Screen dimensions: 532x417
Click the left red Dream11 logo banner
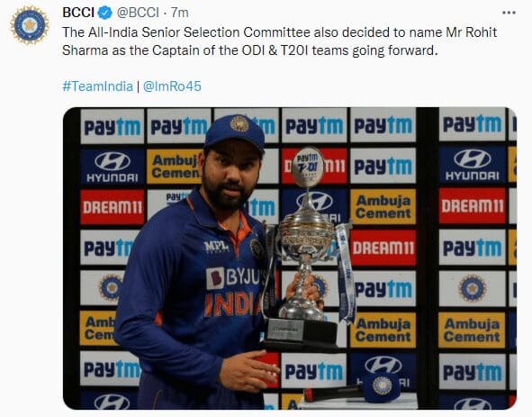click(x=113, y=207)
